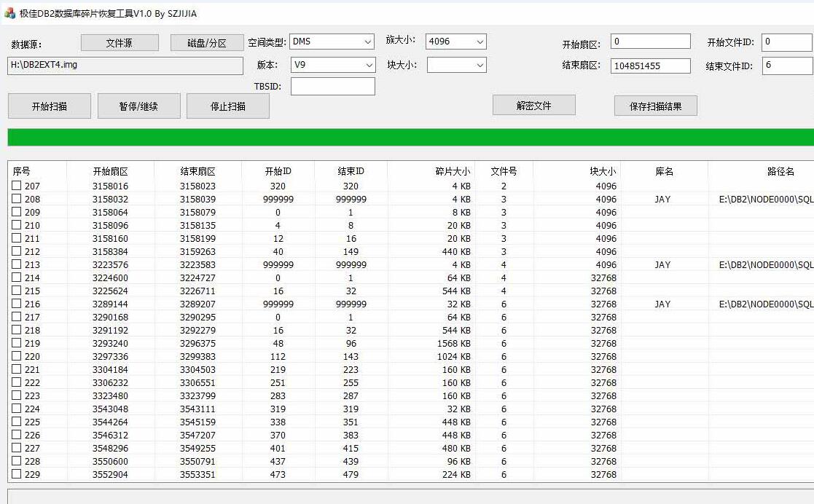814x504 pixels.
Task: Expand the 簇大小 4096 dropdown
Action: 456,42
